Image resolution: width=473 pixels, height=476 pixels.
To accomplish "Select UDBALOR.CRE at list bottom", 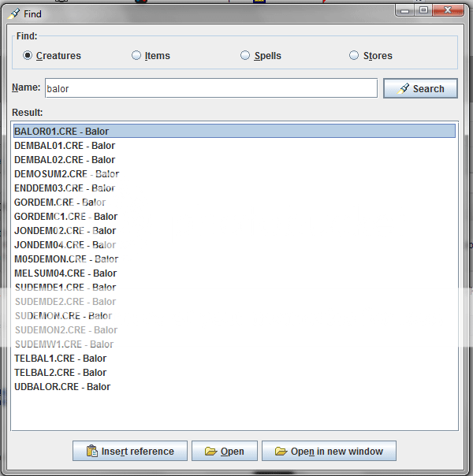I will (62, 387).
